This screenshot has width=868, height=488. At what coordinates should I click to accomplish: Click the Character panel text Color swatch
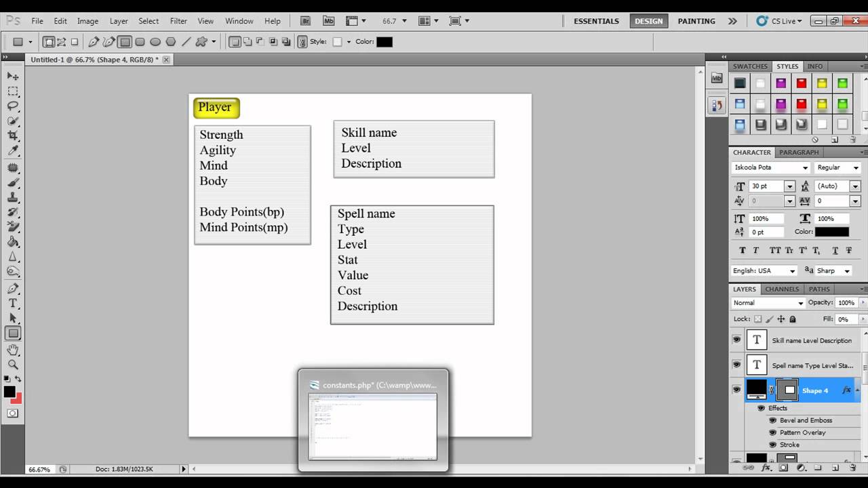point(832,232)
